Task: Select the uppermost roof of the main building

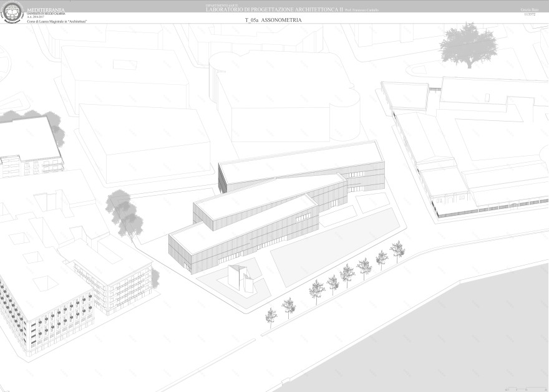Action: 299,162
